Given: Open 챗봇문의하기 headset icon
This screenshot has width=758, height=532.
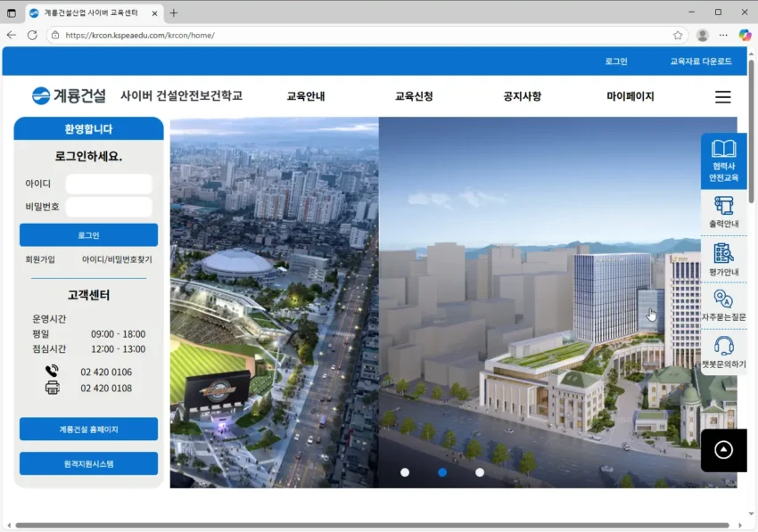Looking at the screenshot, I should (723, 347).
